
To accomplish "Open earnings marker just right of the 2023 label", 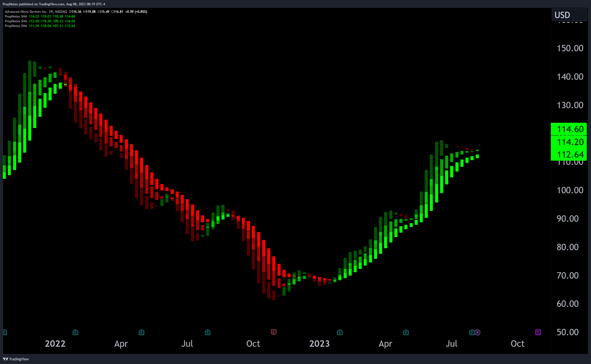I will (340, 332).
